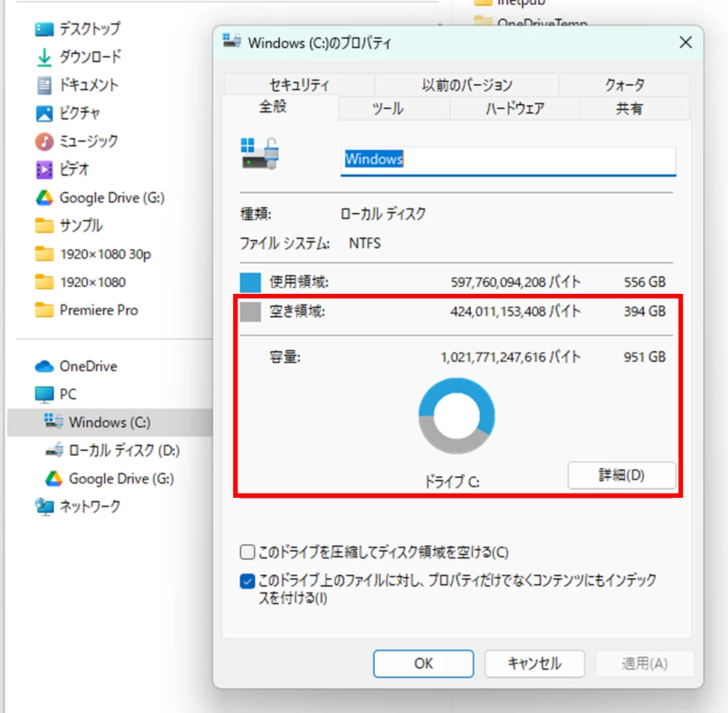
Task: Click the ダウンロード download arrow icon
Action: [x=44, y=57]
